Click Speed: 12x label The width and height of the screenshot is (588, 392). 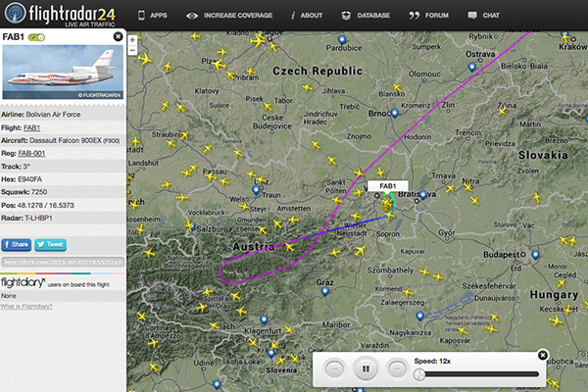[432, 361]
